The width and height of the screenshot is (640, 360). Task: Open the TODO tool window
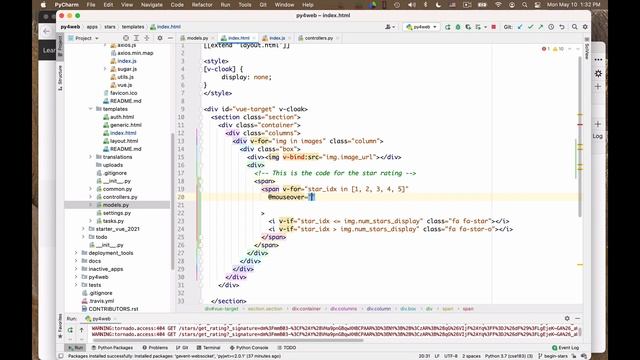click(x=287, y=348)
